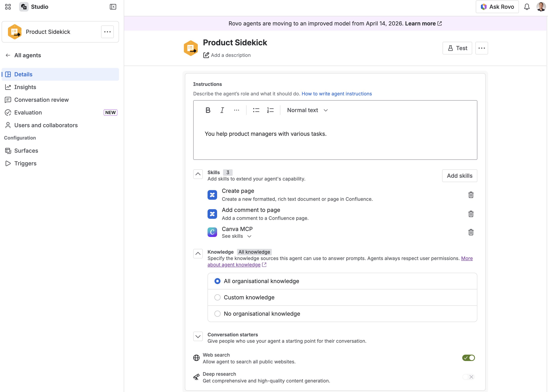
Task: Select Custom knowledge option
Action: point(342,297)
